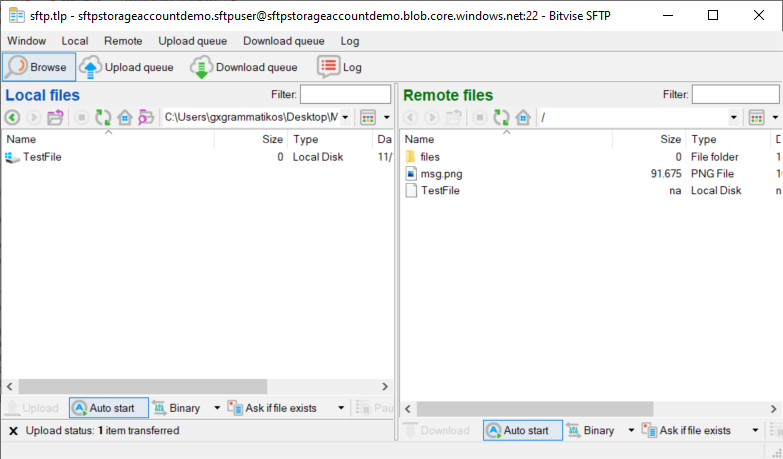The width and height of the screenshot is (783, 459).
Task: Dismiss the upload status X icon
Action: tap(13, 431)
